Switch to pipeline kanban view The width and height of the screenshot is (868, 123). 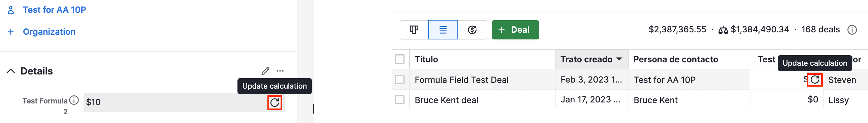click(x=414, y=30)
